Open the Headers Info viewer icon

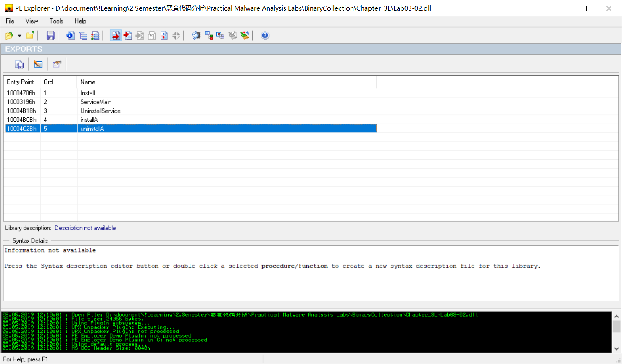[70, 35]
